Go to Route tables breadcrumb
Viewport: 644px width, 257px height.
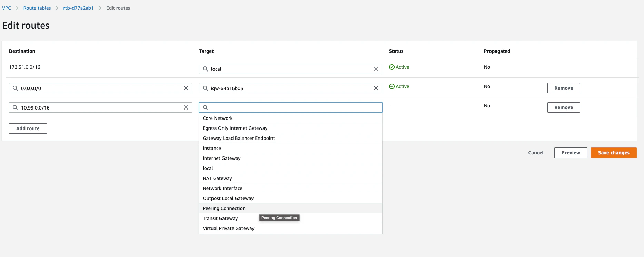point(37,8)
